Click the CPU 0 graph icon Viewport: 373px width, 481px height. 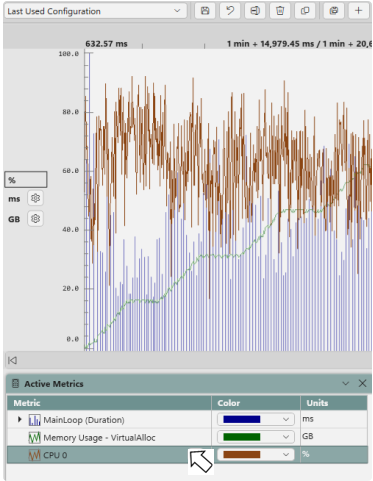point(34,455)
